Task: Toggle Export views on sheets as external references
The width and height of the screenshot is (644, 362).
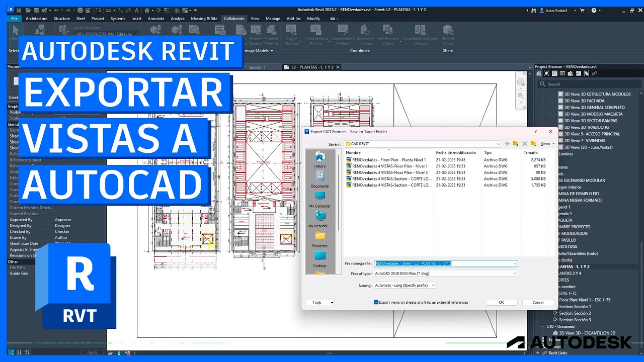Action: 376,302
